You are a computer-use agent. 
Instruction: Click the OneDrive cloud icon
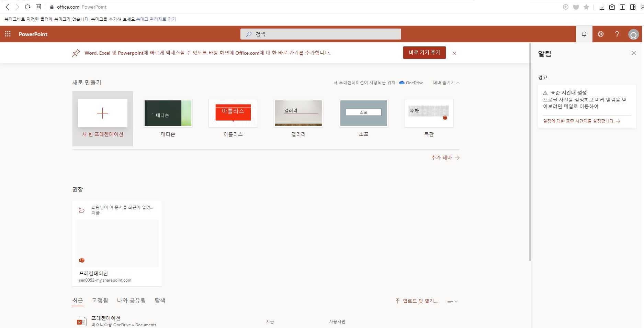(x=402, y=83)
